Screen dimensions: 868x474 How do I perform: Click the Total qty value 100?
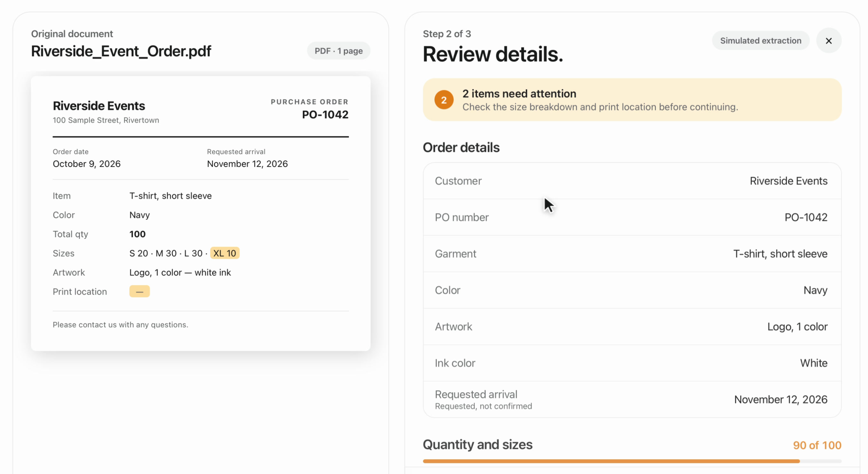(x=137, y=234)
